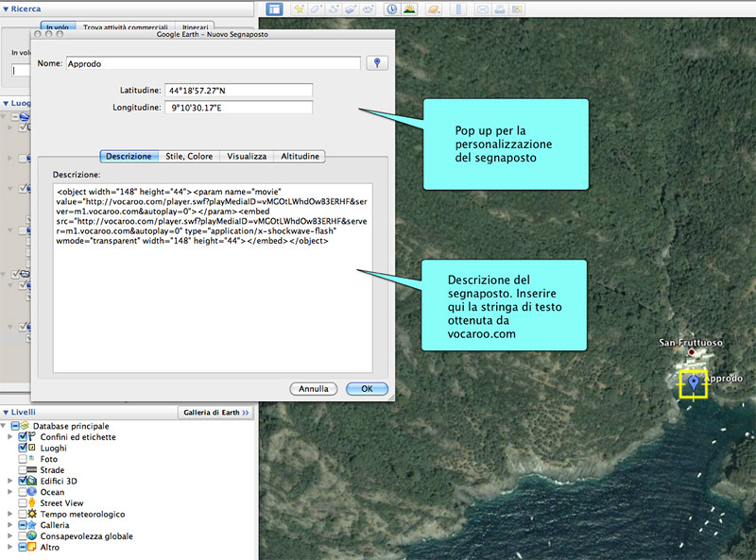Screen dimensions: 756x560
Task: Expand the Tempo meteorologico node
Action: pos(10,515)
